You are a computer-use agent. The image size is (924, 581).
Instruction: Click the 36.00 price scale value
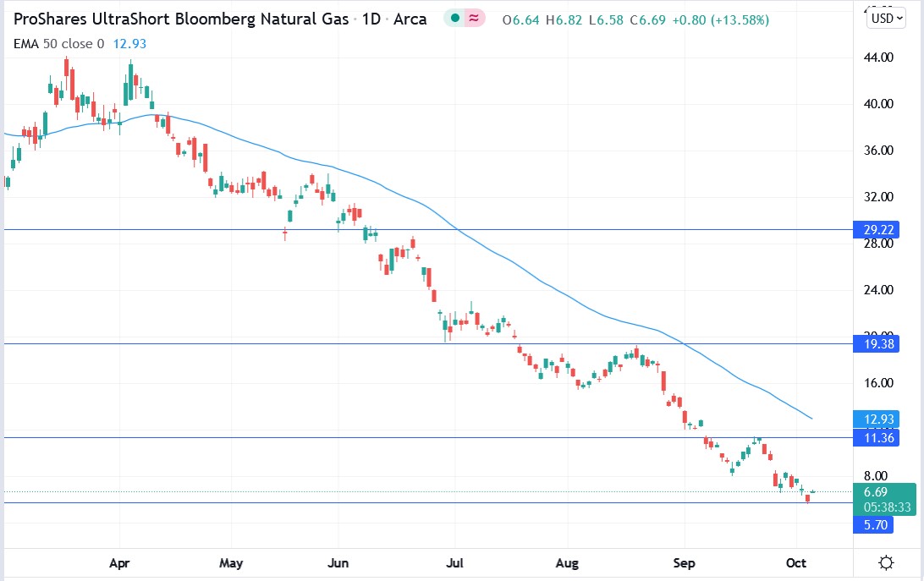pos(878,151)
